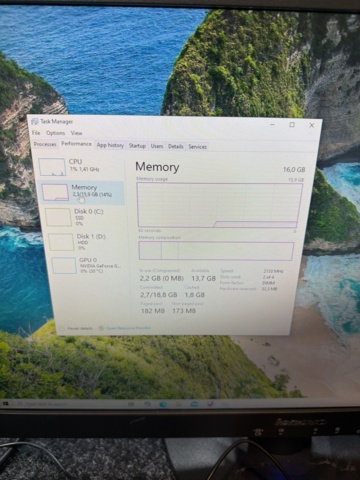Open the Options menu
Viewport: 360px width, 480px height.
[x=55, y=133]
